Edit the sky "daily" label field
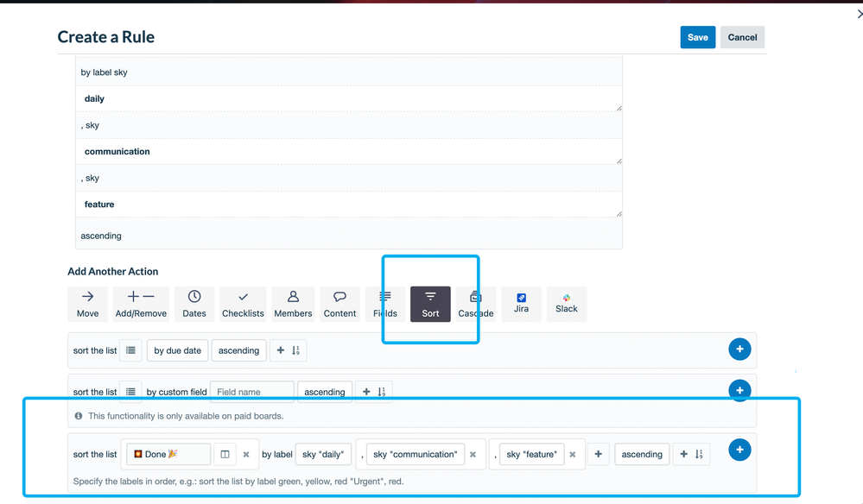This screenshot has width=863, height=504. 323,454
